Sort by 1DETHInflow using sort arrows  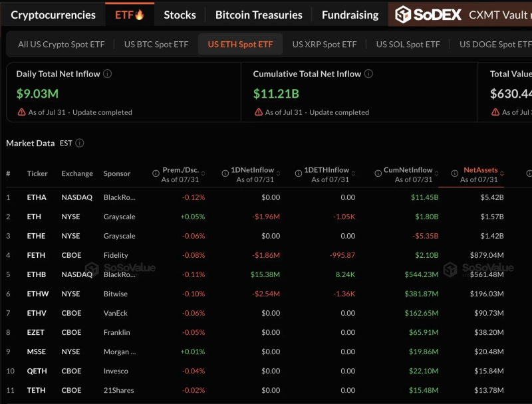coord(353,173)
